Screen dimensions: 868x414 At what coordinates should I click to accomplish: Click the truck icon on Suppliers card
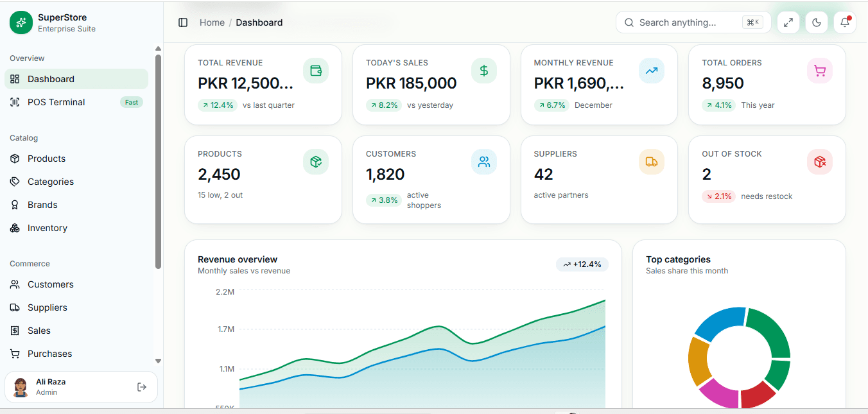tap(652, 162)
